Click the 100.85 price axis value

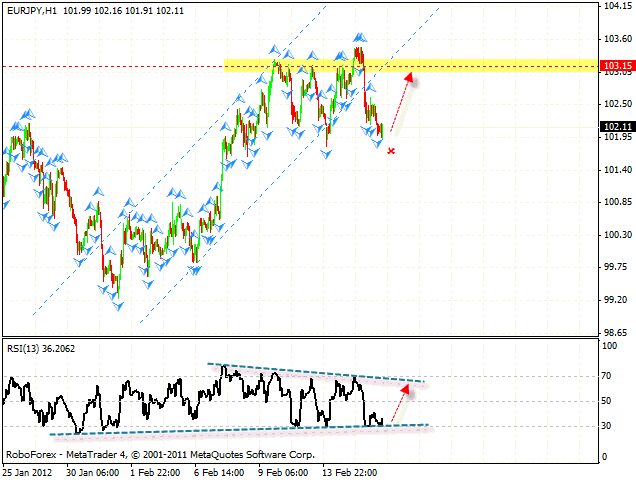tap(618, 202)
